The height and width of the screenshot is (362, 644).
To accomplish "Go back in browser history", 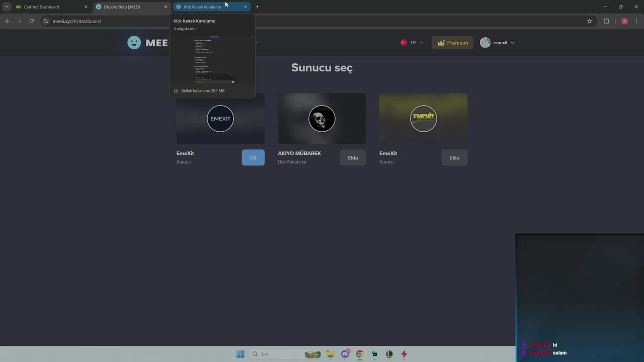I will (7, 21).
